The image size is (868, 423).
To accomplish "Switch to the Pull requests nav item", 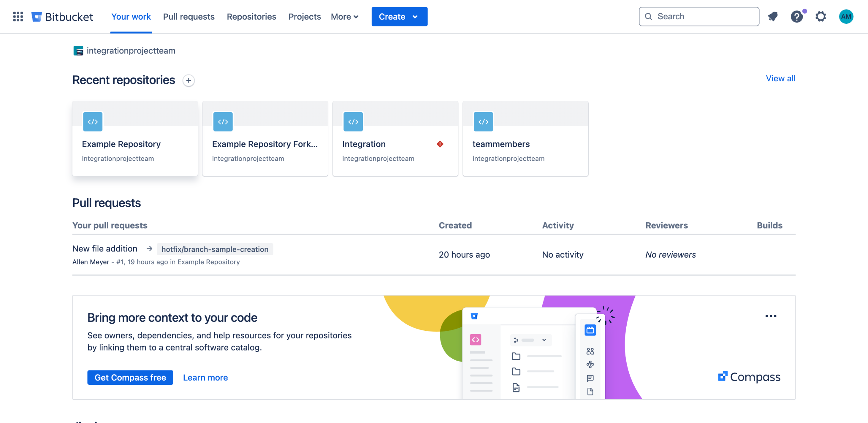I will coord(189,16).
